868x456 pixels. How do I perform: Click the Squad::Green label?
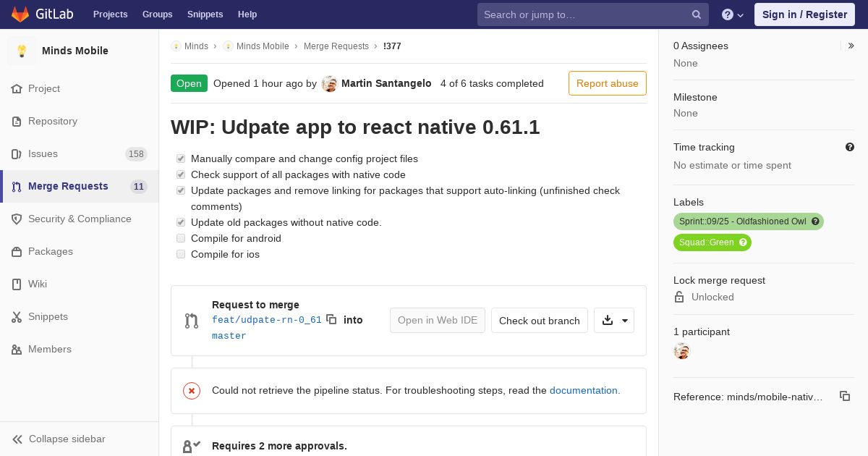click(712, 242)
